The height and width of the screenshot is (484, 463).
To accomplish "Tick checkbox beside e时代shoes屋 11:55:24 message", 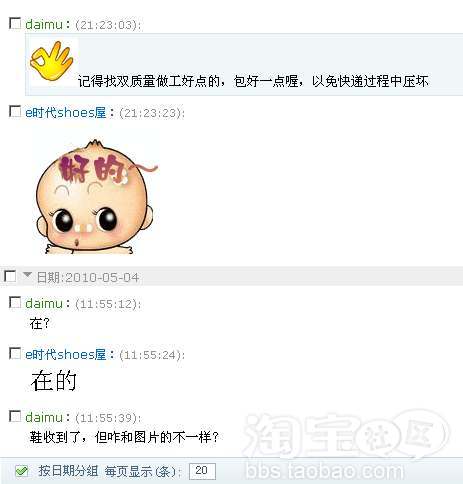I will click(15, 354).
